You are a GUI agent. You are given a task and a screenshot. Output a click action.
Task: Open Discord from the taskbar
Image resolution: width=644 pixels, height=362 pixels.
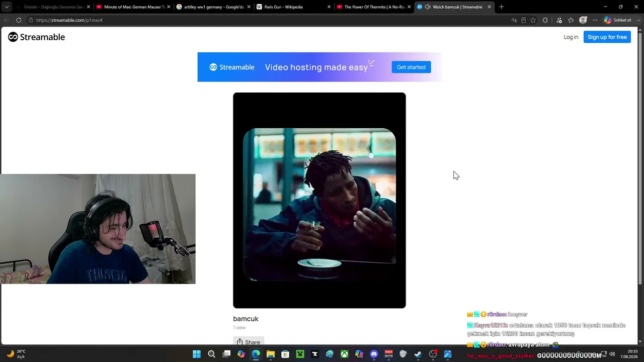click(x=374, y=354)
